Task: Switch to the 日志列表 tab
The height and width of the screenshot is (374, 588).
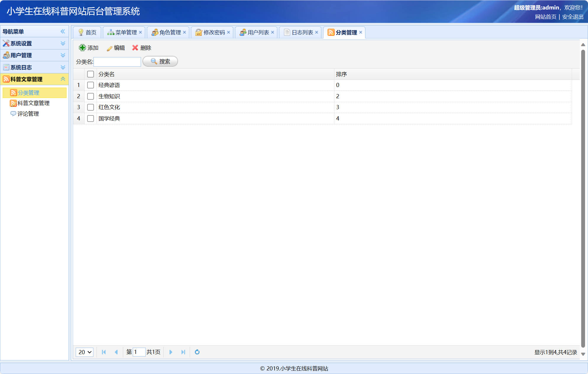Action: (302, 32)
